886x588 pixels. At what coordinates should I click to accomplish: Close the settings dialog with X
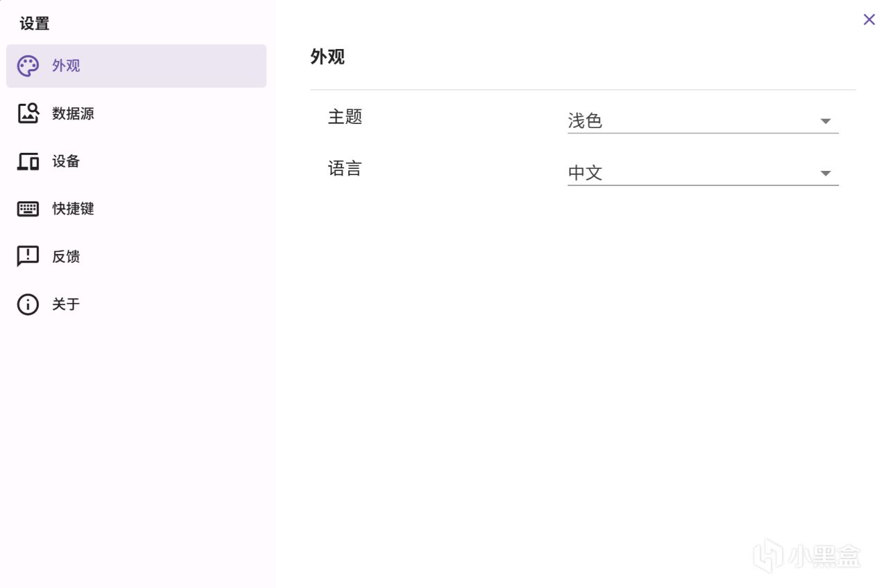(x=869, y=19)
